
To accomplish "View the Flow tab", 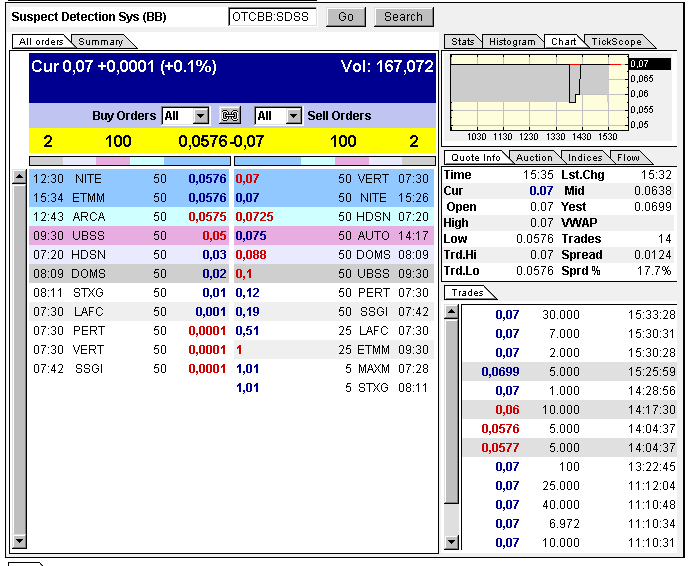I will [628, 157].
